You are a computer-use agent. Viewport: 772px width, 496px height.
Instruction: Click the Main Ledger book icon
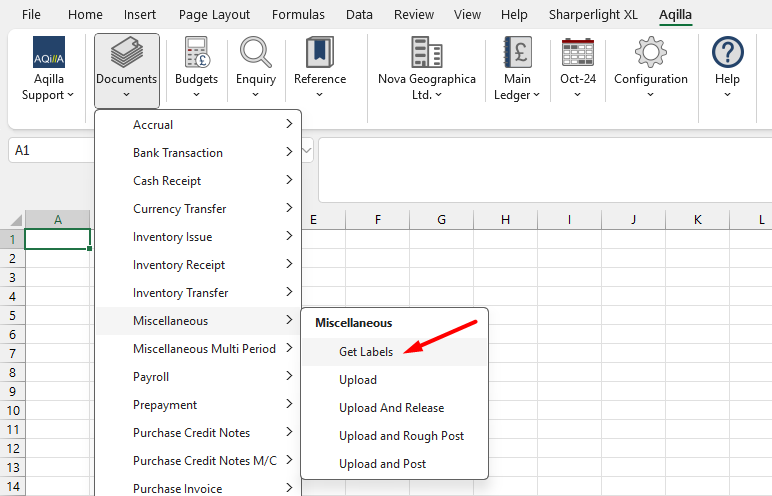[517, 52]
